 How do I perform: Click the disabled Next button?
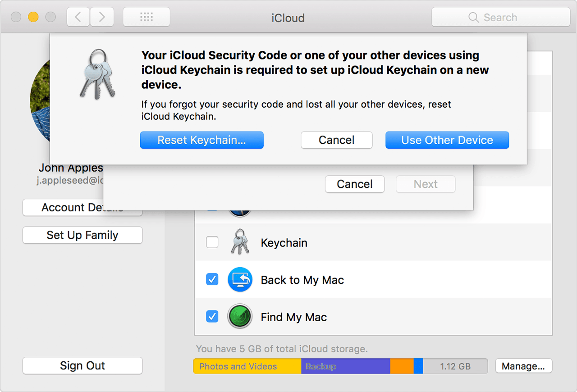pyautogui.click(x=426, y=184)
